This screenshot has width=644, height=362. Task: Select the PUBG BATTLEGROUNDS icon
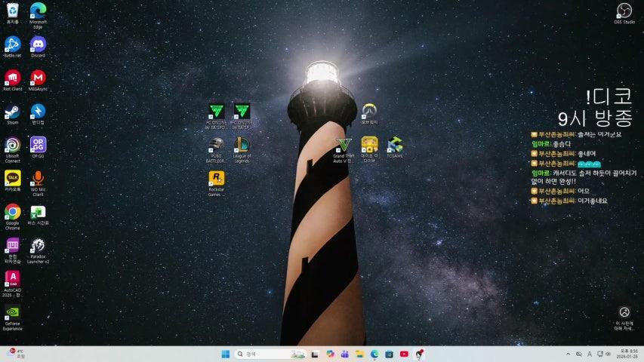coord(216,146)
